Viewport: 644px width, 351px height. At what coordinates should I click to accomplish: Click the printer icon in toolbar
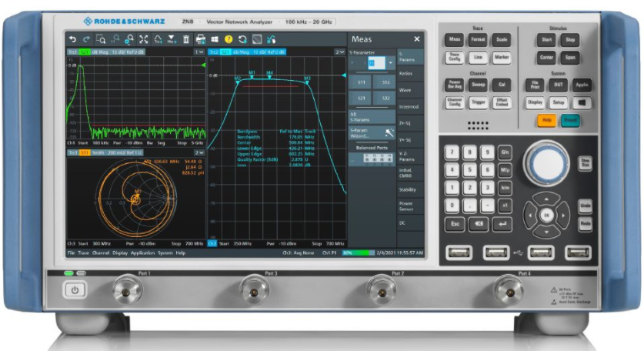[200, 39]
